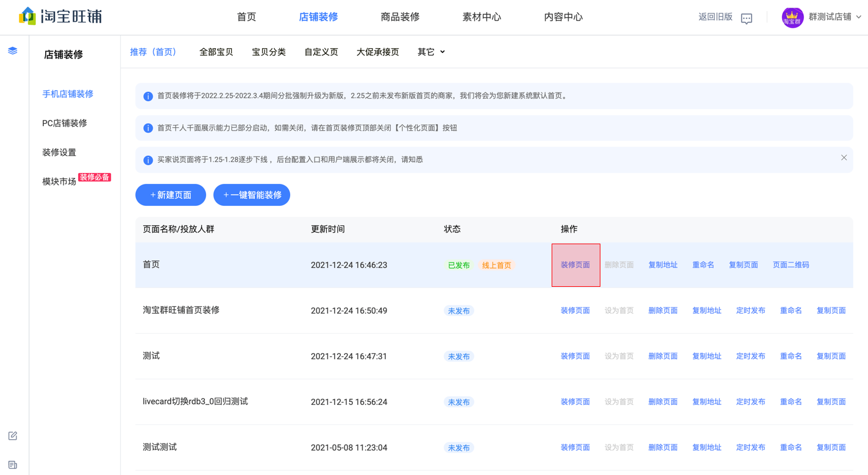Click the 线上首页 status tag
The height and width of the screenshot is (475, 868).
[497, 266]
